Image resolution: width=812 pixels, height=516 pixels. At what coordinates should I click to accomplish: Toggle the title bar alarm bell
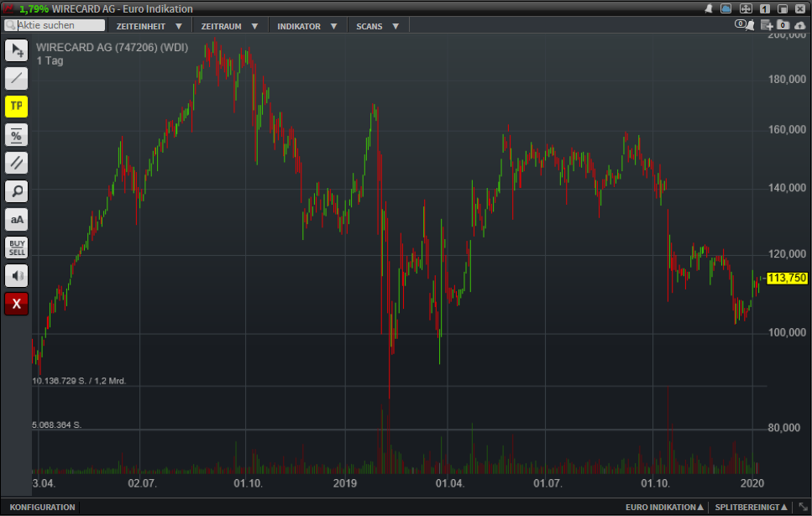tap(708, 8)
